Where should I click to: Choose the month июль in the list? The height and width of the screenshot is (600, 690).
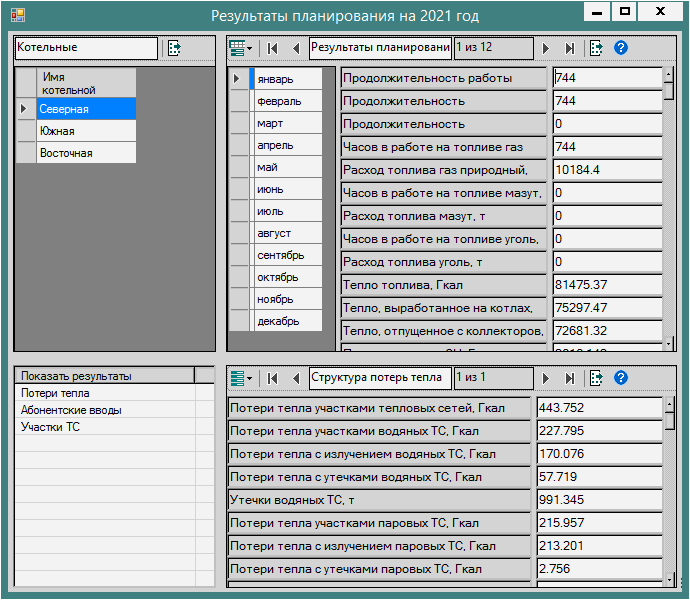pos(288,211)
